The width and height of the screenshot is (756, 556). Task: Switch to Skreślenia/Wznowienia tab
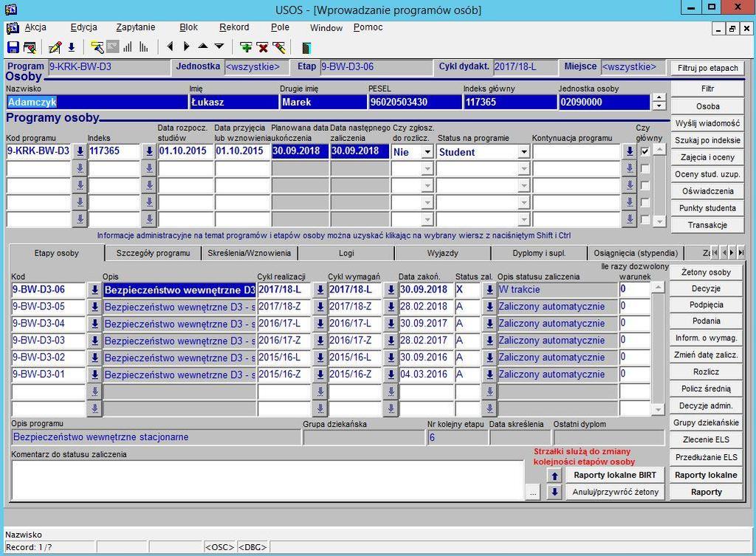pyautogui.click(x=250, y=253)
